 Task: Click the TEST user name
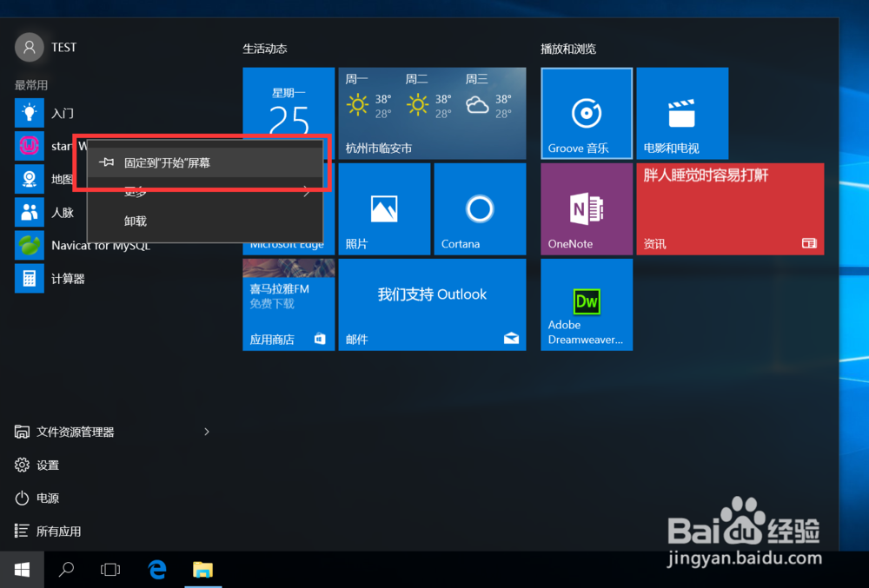pyautogui.click(x=63, y=47)
